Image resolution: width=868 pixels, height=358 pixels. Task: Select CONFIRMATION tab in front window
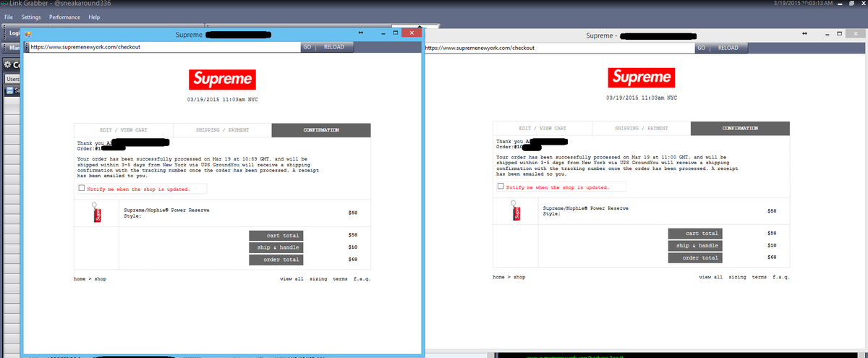coord(321,130)
